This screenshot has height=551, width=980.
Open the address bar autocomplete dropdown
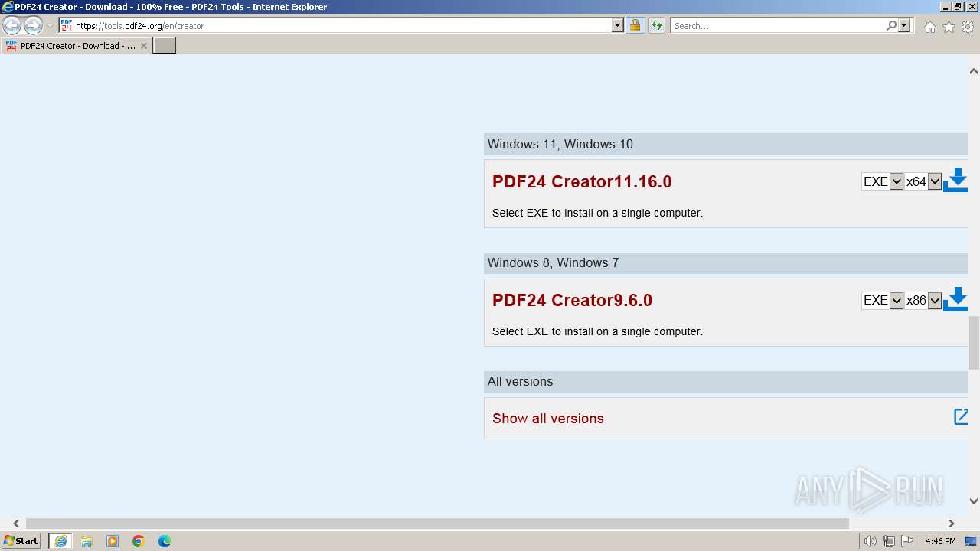[618, 25]
